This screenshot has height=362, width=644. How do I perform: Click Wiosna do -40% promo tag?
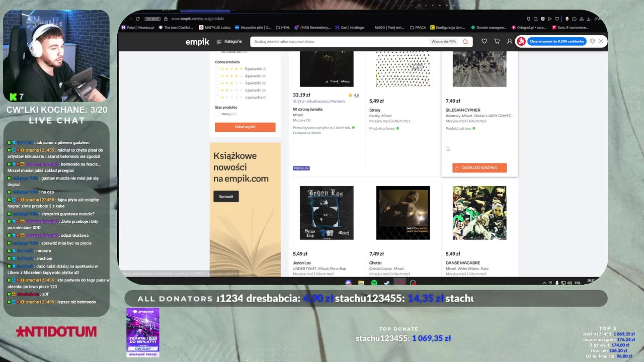[x=444, y=42]
